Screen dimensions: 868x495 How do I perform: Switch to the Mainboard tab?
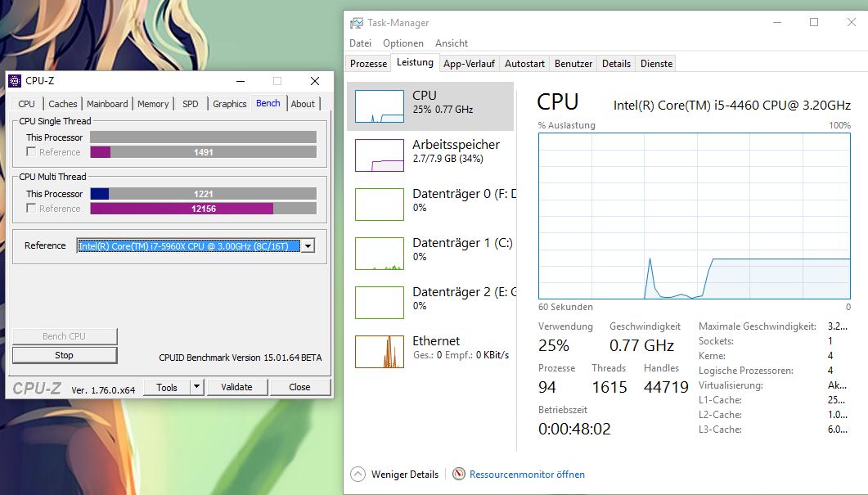pos(107,104)
